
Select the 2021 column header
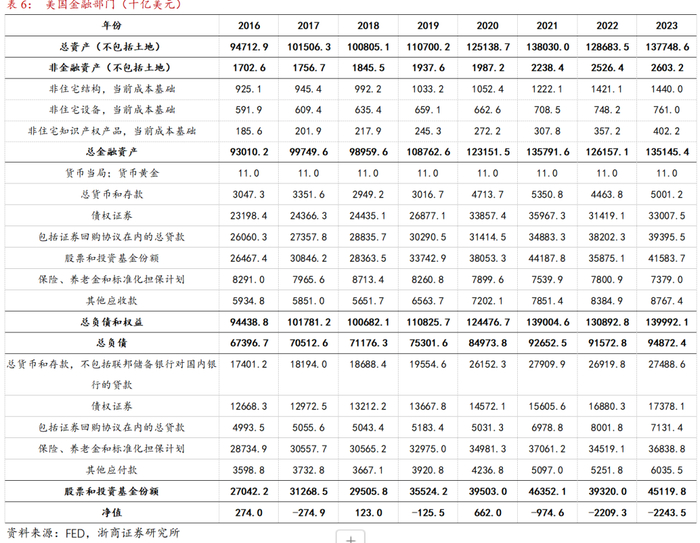(x=547, y=25)
